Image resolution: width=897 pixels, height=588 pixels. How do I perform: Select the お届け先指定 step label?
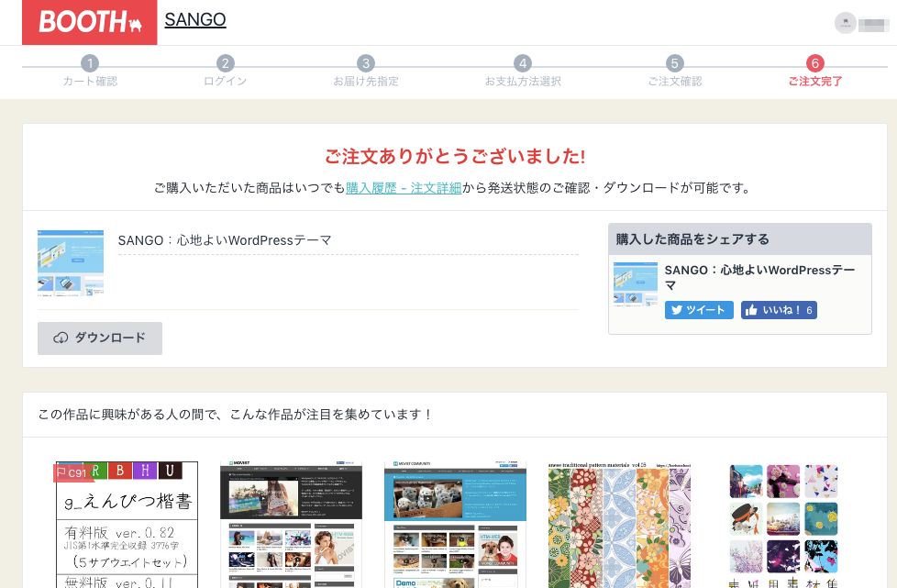click(x=366, y=82)
